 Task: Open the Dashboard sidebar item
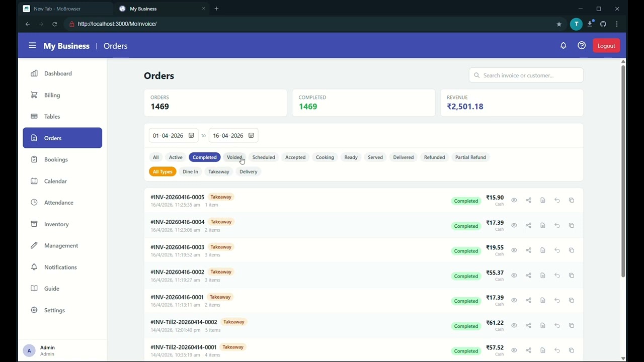point(62,73)
